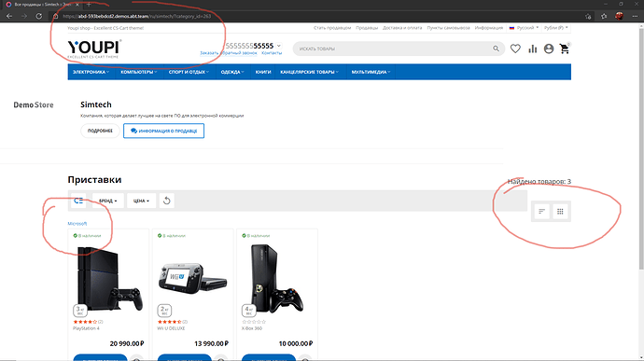Reset filters with the circular arrow icon

[166, 201]
